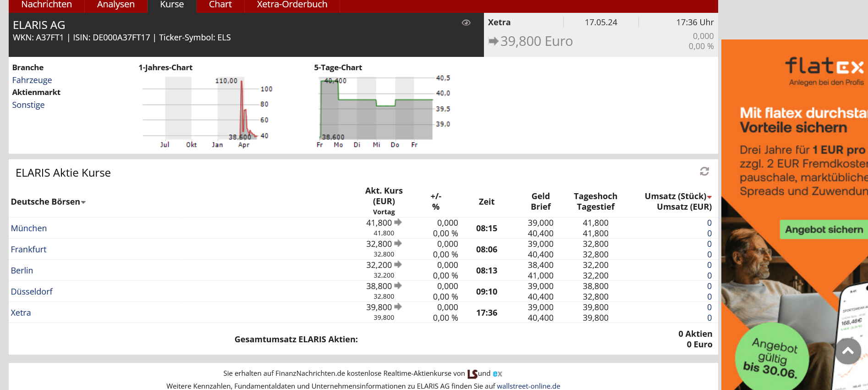
Task: Switch to the Xetra-Orderbuch tab
Action: (292, 5)
